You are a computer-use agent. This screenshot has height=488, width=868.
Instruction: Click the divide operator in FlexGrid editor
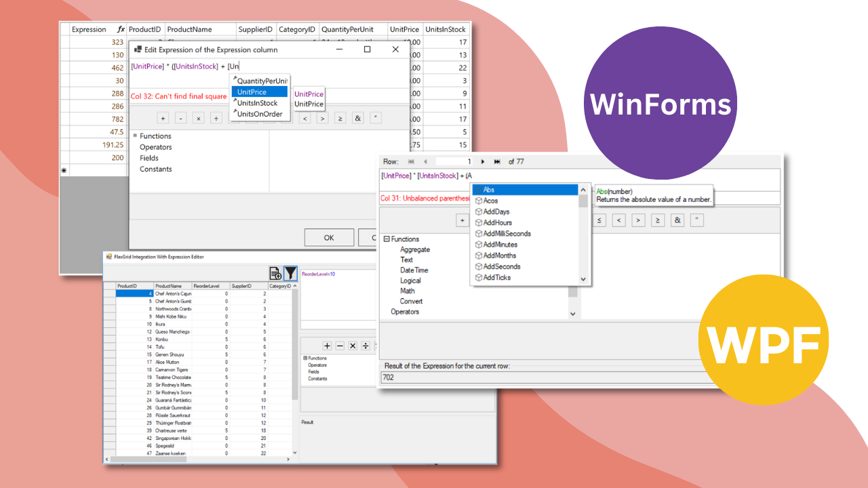tap(366, 346)
